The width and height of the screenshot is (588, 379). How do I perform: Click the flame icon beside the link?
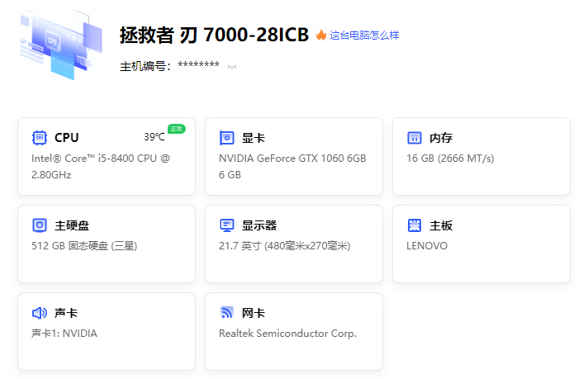coord(320,35)
